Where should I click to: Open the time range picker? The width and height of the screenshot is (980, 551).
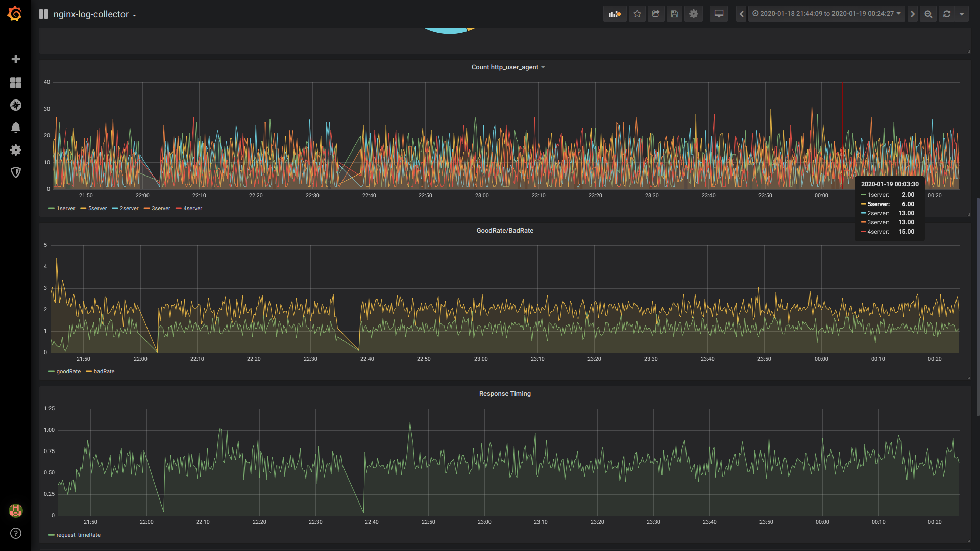pos(826,14)
